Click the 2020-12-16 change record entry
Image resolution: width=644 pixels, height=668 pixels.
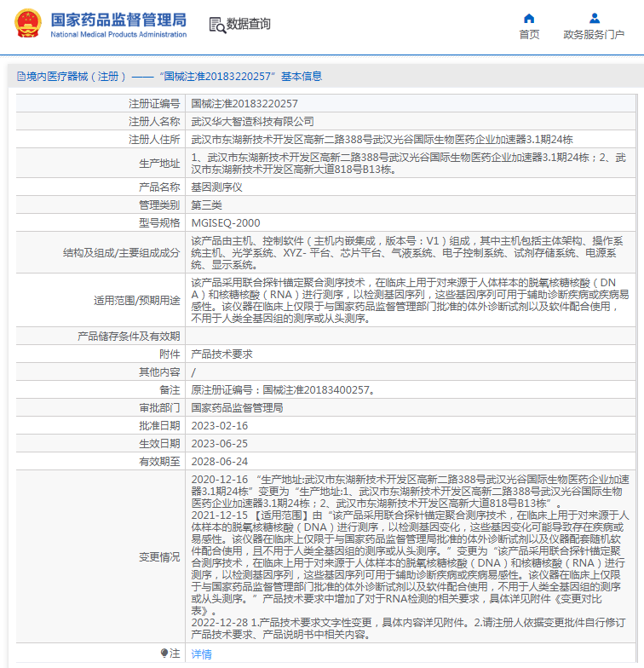coord(411,491)
